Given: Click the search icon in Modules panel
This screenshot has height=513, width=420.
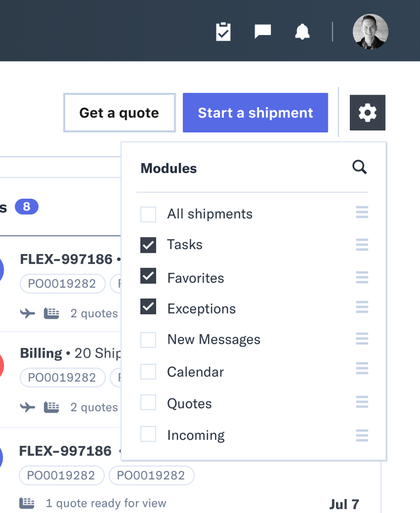Looking at the screenshot, I should click(x=359, y=167).
